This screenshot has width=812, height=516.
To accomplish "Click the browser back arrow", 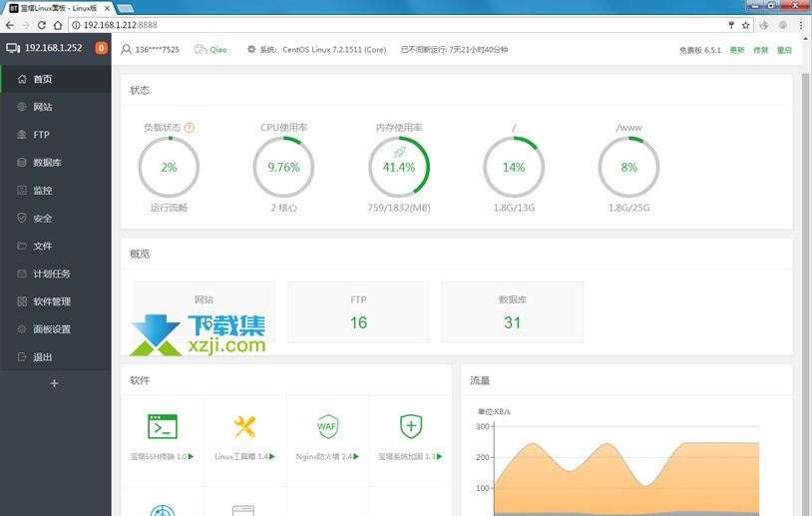I will (x=10, y=25).
